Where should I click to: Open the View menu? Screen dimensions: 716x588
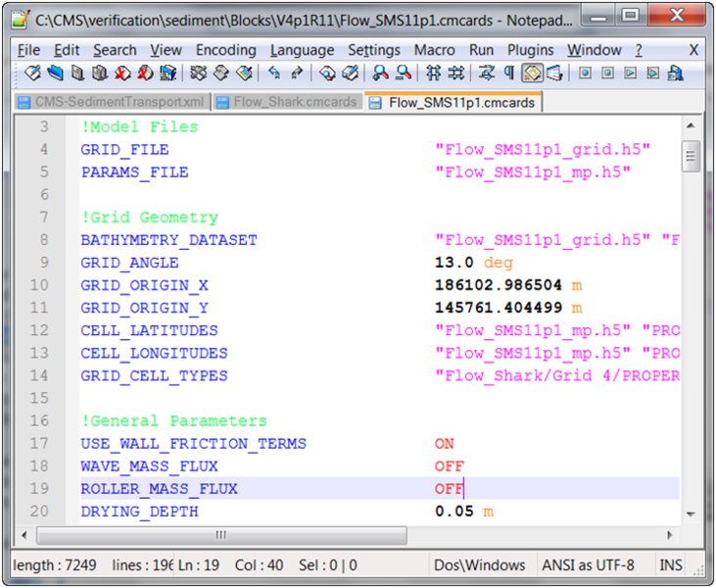pyautogui.click(x=167, y=50)
